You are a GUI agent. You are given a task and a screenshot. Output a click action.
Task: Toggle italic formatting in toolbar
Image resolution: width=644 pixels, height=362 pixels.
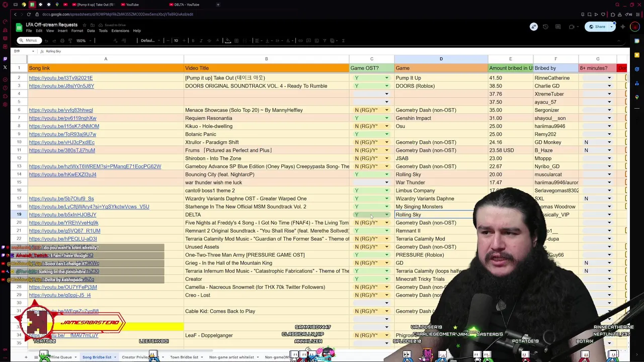coord(201,41)
